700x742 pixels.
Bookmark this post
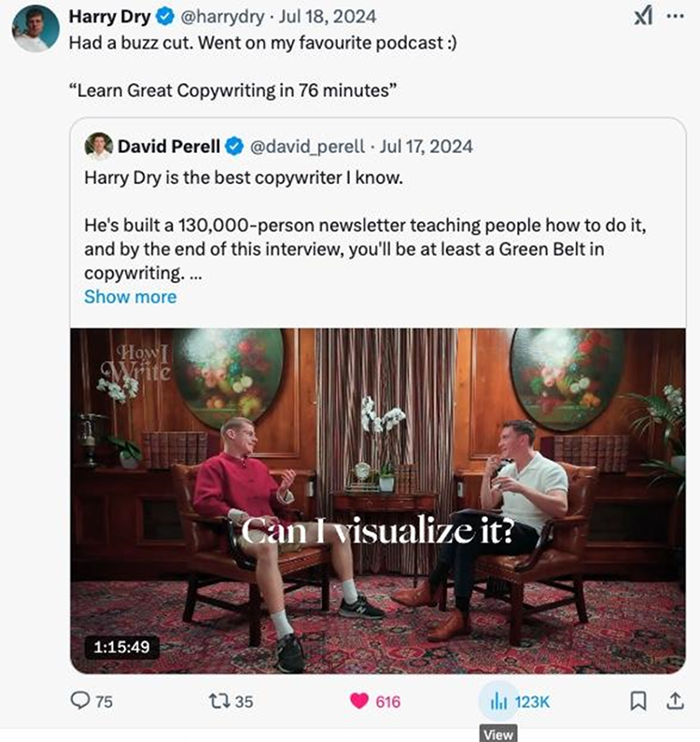(638, 700)
